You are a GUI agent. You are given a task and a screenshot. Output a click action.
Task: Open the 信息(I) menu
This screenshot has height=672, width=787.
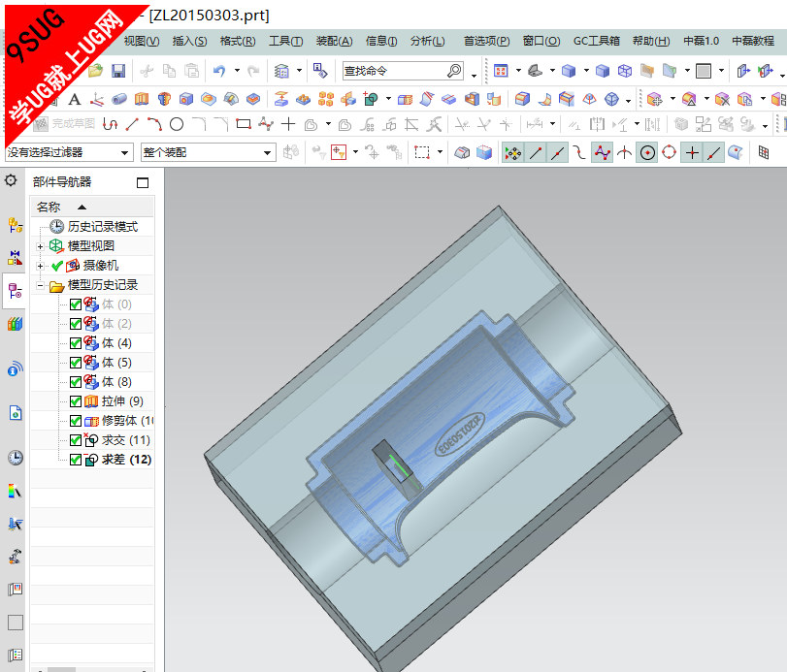(x=381, y=41)
